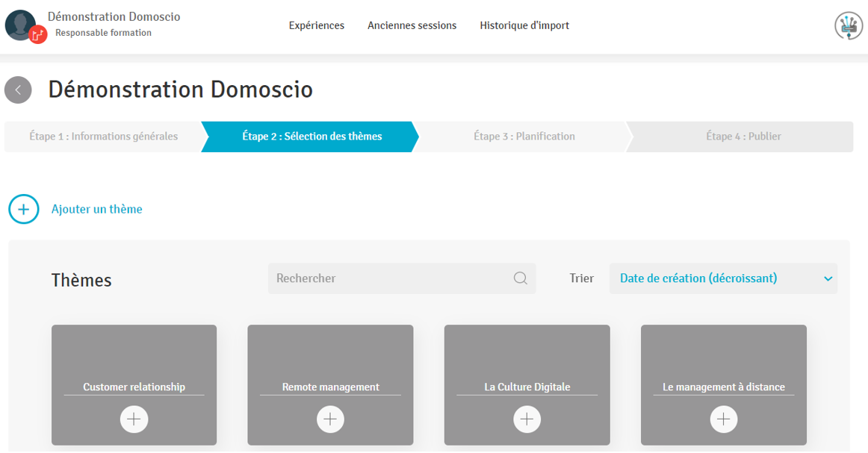This screenshot has width=868, height=453.
Task: Open Historique d'import menu item
Action: [x=524, y=25]
